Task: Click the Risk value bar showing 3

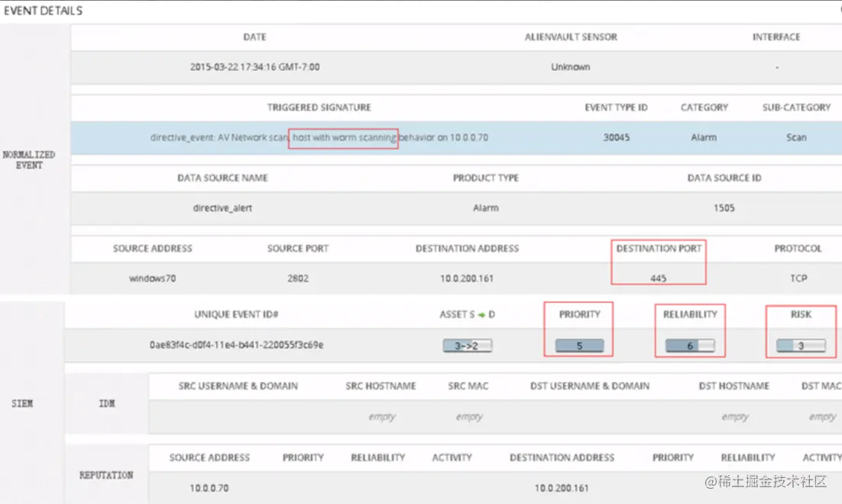Action: [801, 346]
